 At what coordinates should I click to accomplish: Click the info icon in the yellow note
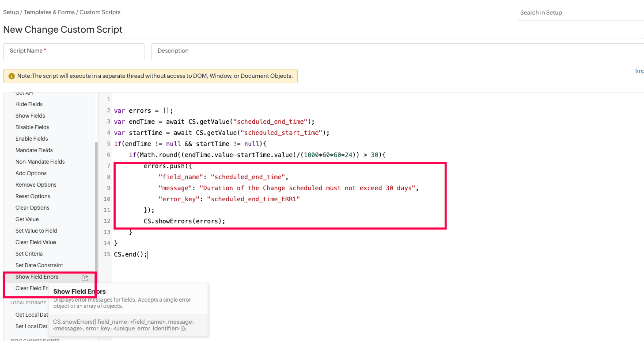[x=11, y=76]
